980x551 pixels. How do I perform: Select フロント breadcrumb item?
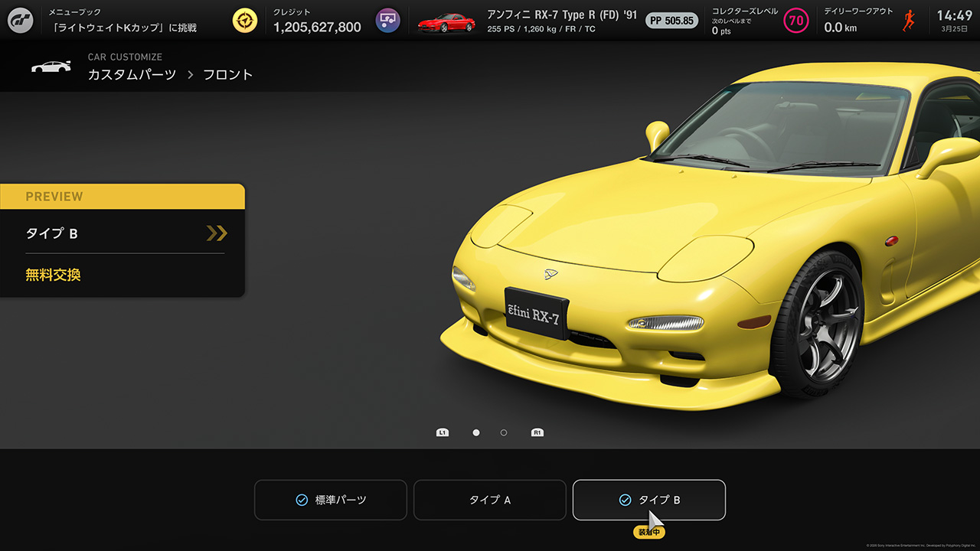[x=227, y=75]
